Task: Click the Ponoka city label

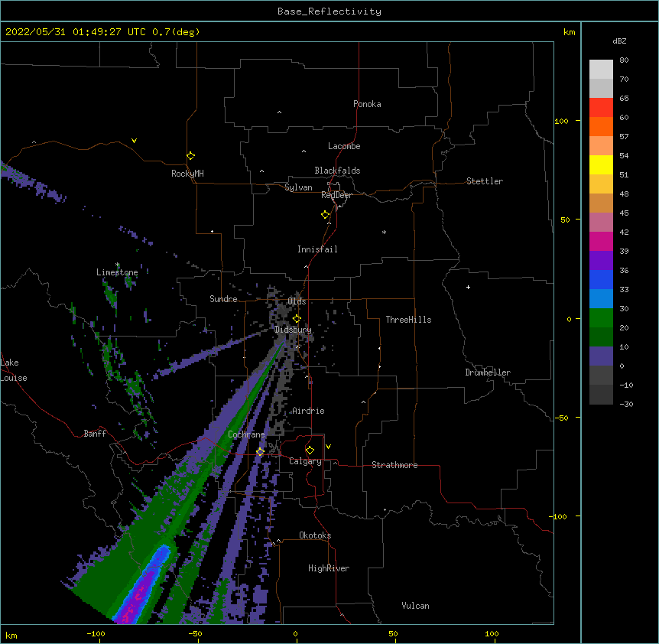Action: click(367, 104)
